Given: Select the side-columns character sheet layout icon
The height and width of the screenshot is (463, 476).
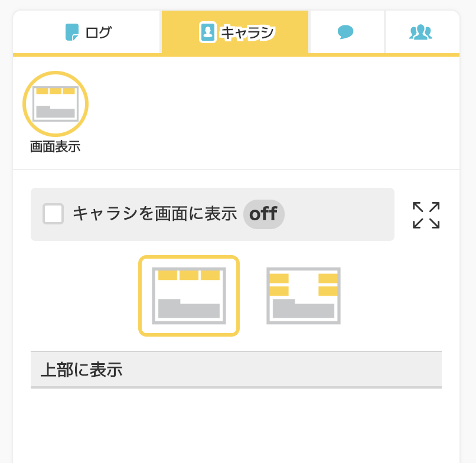Looking at the screenshot, I should 304,295.
